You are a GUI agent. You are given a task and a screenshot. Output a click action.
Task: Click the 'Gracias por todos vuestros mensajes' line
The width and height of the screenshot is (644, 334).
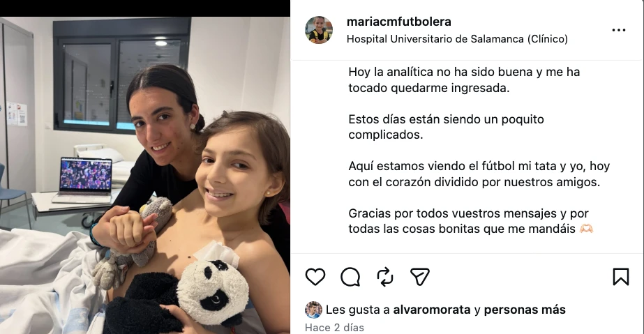click(x=469, y=213)
